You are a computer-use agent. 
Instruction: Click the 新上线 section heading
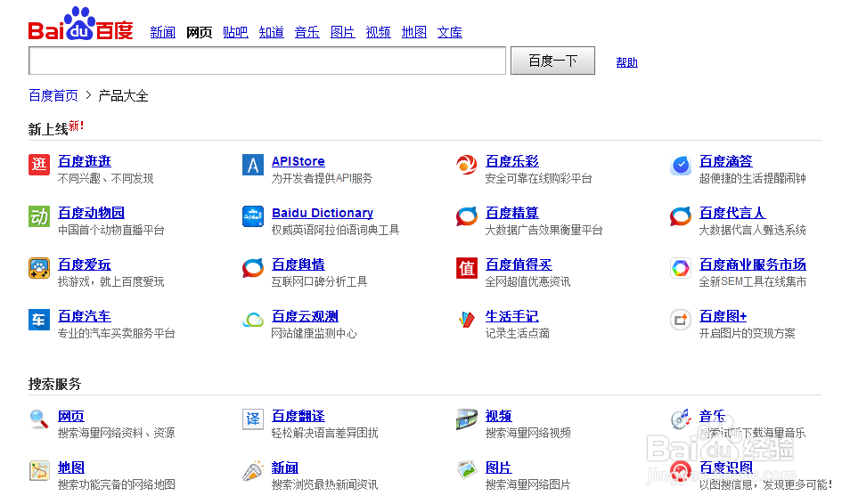[48, 129]
